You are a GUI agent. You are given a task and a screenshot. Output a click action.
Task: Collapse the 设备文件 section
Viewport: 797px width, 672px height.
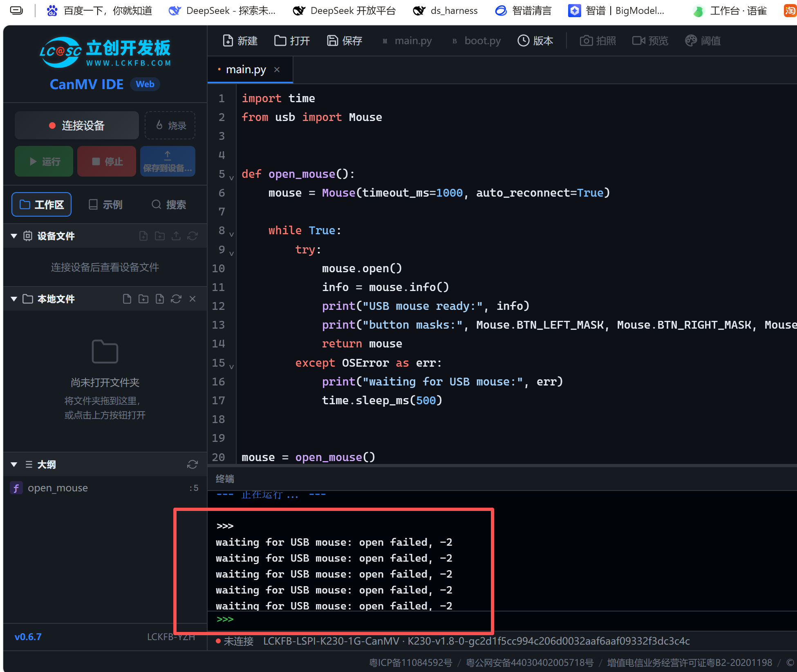click(14, 236)
